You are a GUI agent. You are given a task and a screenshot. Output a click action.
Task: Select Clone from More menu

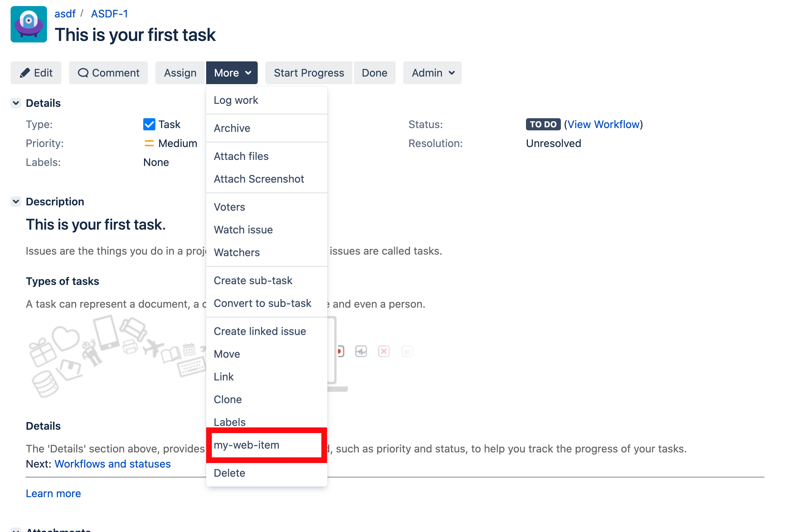tap(267, 399)
